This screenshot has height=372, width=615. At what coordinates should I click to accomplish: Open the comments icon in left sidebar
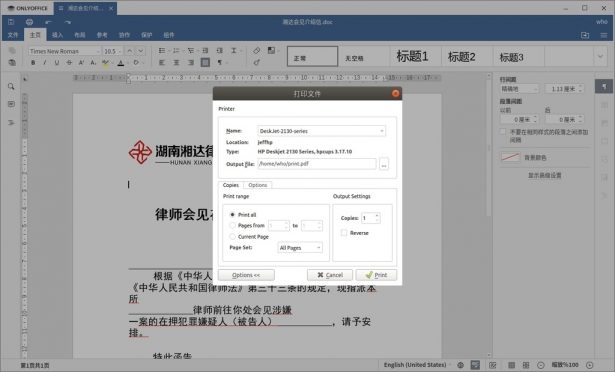pos(11,104)
